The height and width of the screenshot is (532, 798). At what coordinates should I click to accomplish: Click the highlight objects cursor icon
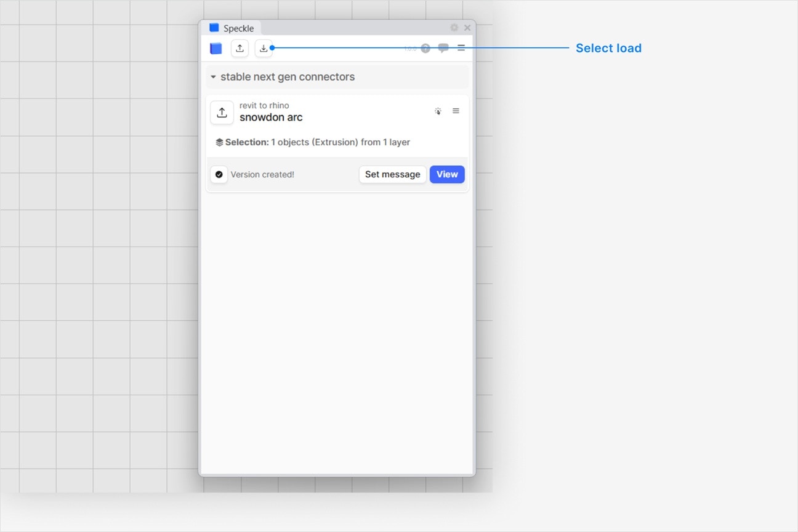click(x=438, y=111)
